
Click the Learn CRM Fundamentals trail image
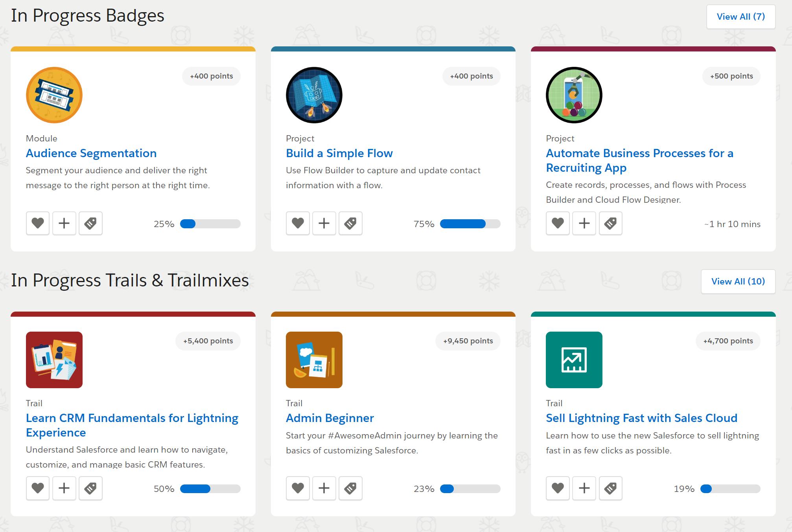[54, 360]
